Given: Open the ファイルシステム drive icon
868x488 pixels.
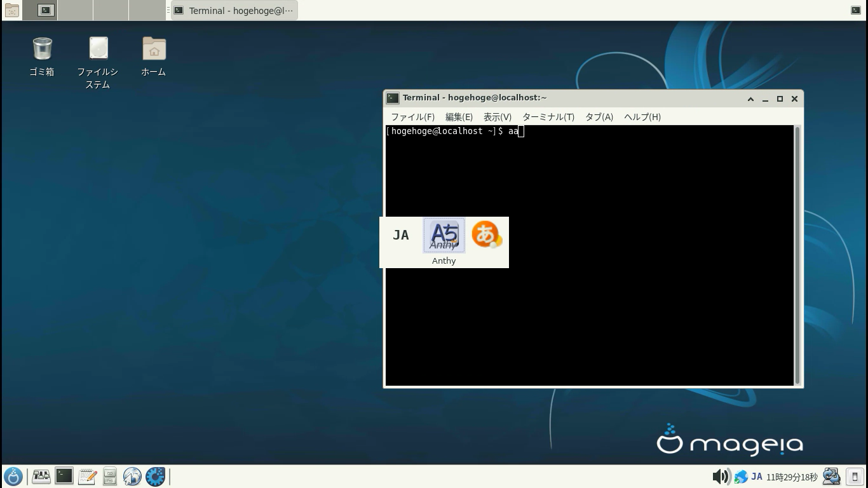Looking at the screenshot, I should (x=98, y=48).
